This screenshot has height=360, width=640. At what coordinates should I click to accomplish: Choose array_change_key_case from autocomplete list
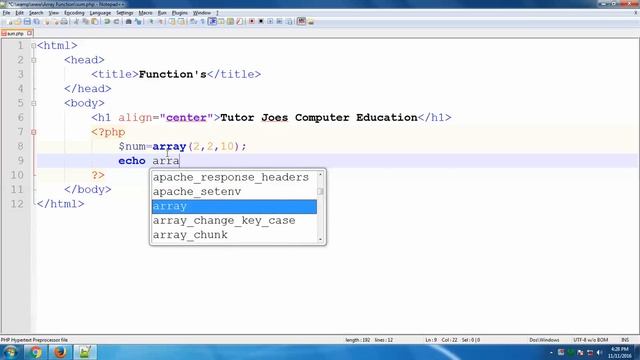click(234, 221)
